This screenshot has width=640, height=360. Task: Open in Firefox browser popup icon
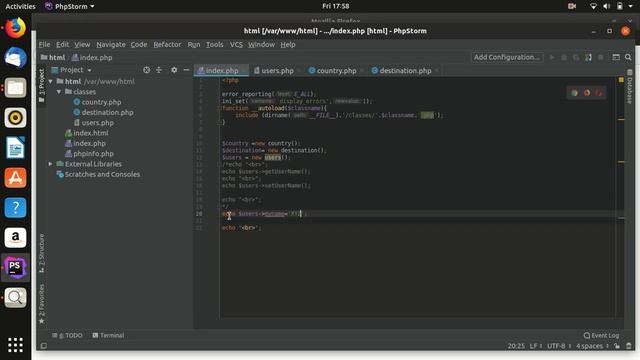(x=587, y=93)
